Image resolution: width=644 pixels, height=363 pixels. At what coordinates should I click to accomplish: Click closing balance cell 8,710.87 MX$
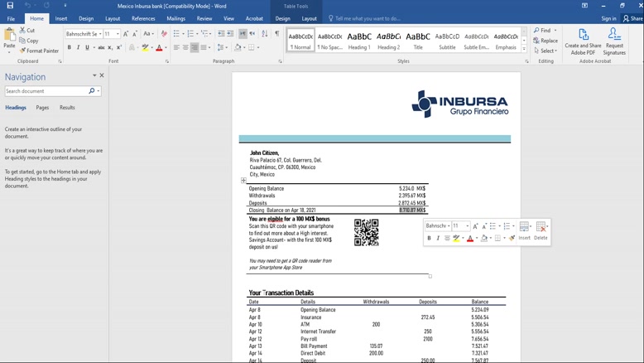(x=412, y=210)
